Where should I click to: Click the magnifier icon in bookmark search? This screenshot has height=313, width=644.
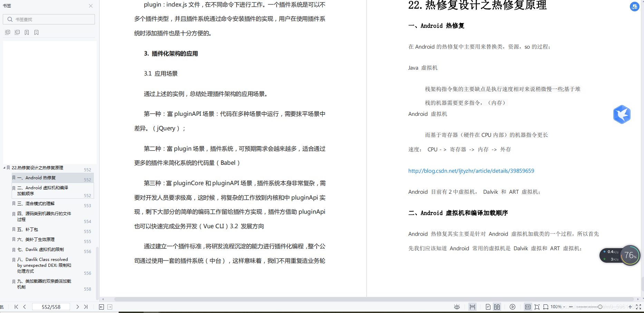10,19
